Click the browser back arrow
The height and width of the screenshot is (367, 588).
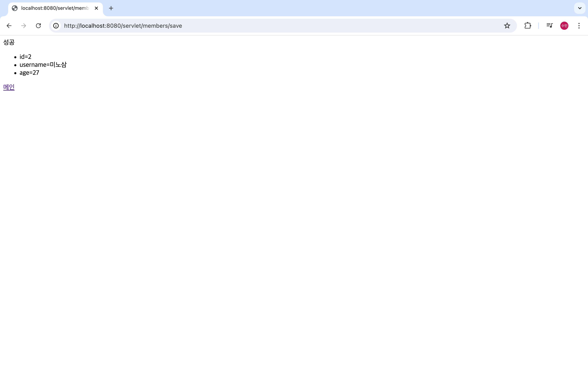click(9, 26)
